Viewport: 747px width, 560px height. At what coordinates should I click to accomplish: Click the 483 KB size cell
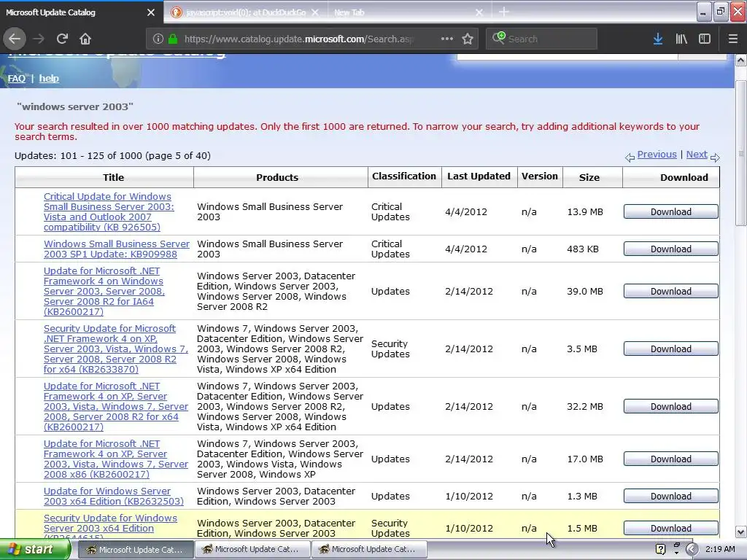[583, 249]
